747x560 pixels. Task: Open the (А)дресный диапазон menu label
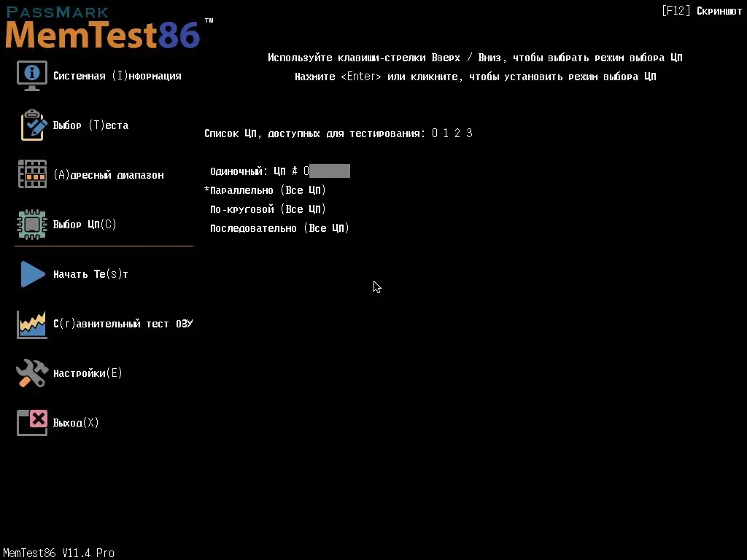(109, 175)
